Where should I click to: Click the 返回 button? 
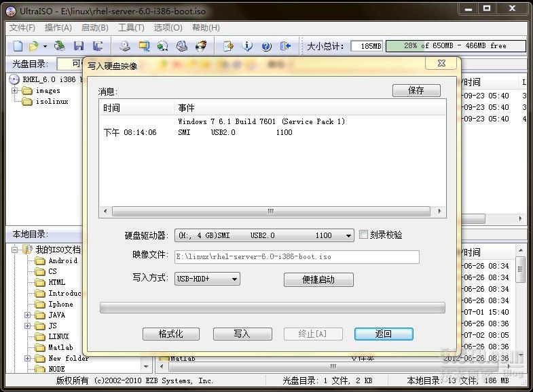(x=384, y=334)
